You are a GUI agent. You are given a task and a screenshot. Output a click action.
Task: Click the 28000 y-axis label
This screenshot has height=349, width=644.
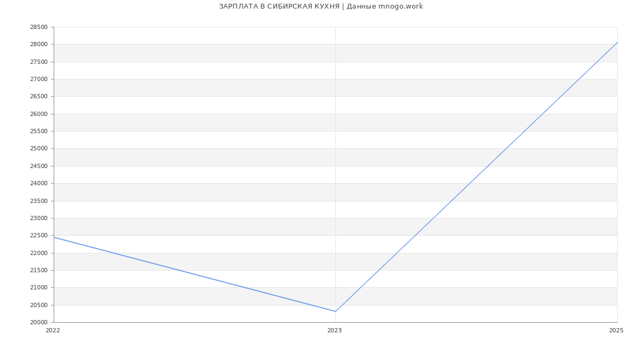point(39,45)
